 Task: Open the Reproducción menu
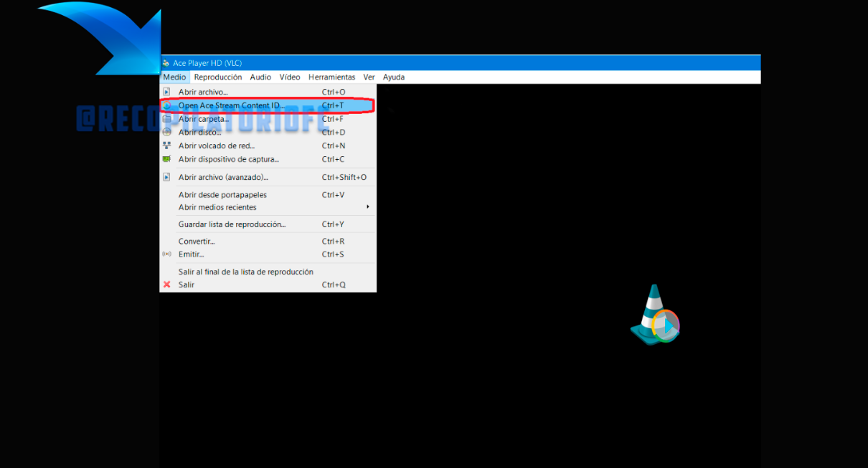pyautogui.click(x=218, y=77)
